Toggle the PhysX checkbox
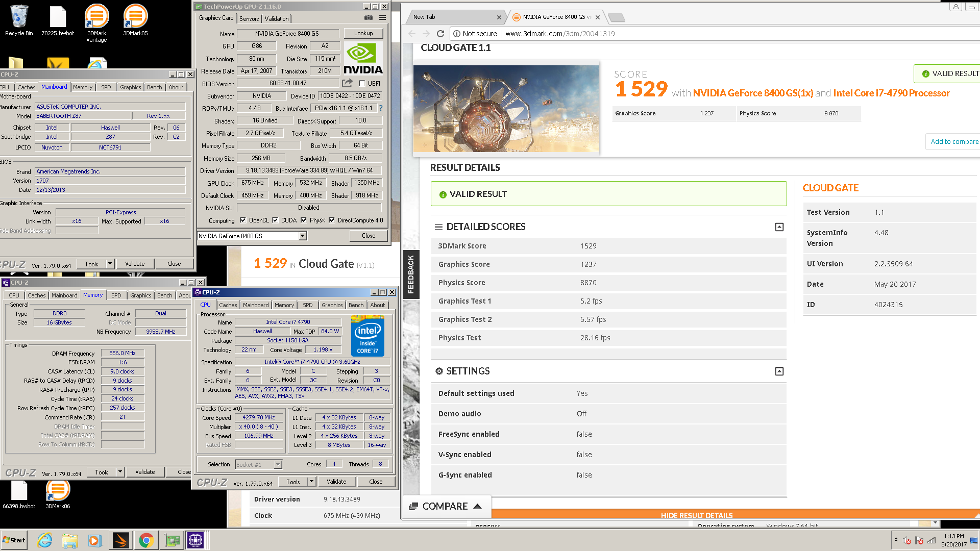980x551 pixels. coord(304,220)
